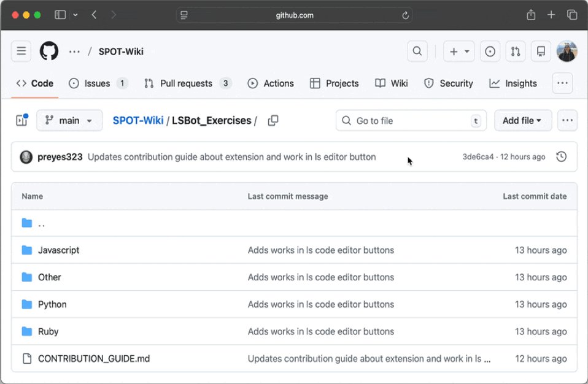Screen dimensions: 588x384
Task: Open your issues icon in header
Action: [490, 51]
